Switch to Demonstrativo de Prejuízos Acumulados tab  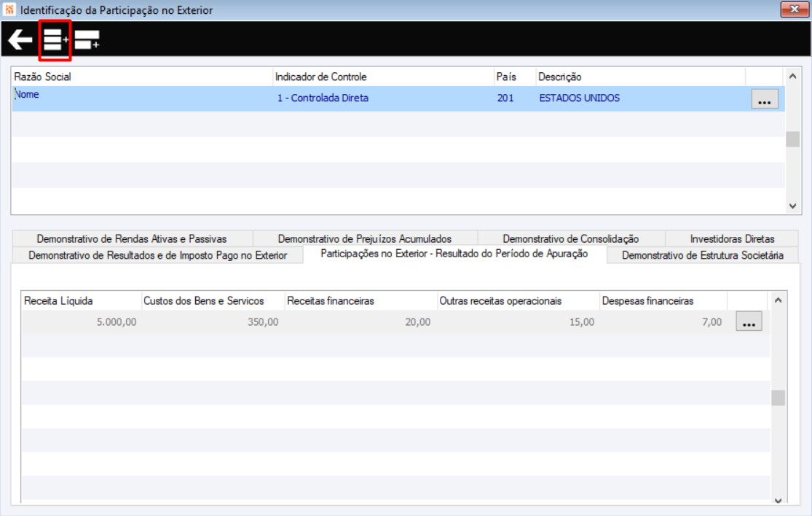coord(365,239)
